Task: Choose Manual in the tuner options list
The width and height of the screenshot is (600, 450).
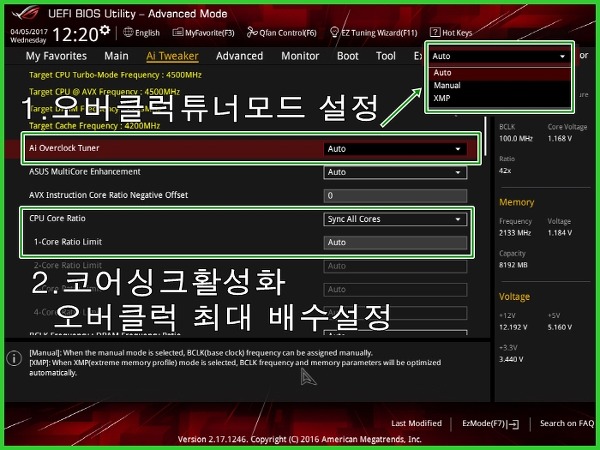Action: (499, 85)
